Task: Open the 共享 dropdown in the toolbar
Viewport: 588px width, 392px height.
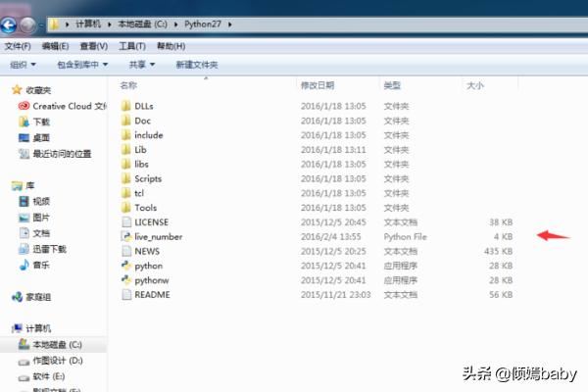Action: point(142,65)
